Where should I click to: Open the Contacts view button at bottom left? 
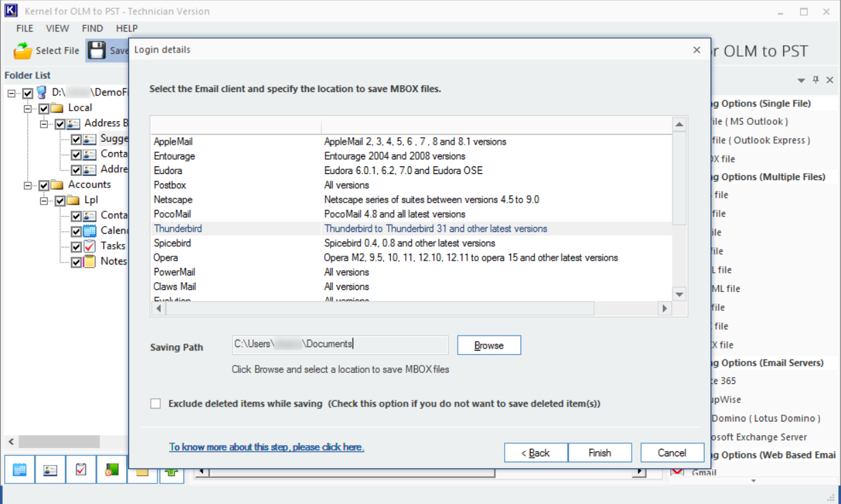pyautogui.click(x=50, y=470)
